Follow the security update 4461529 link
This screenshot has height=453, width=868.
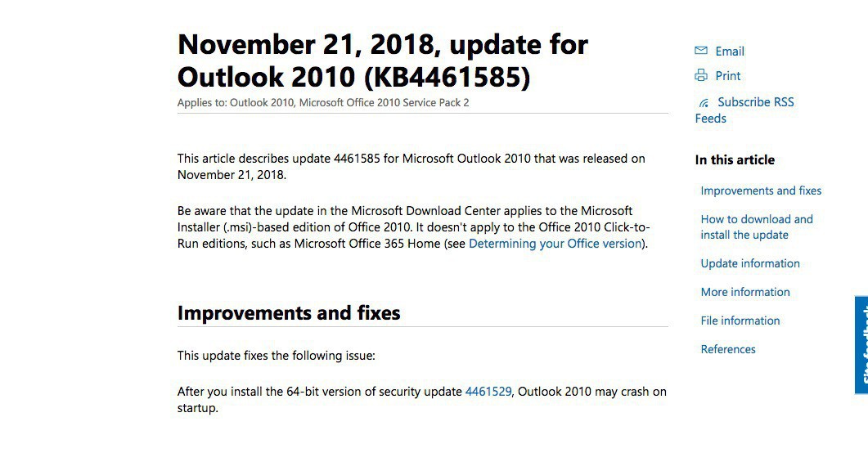(488, 392)
